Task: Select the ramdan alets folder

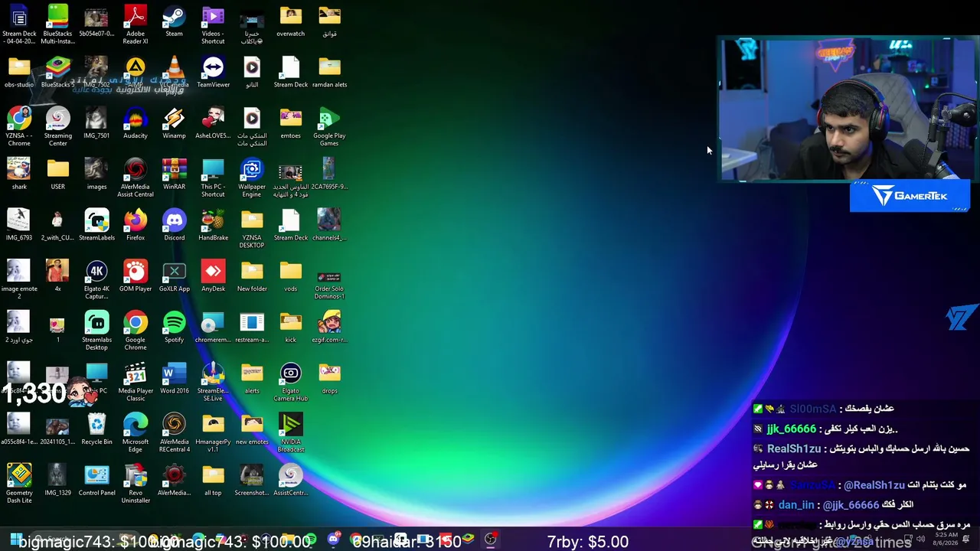Action: tap(329, 73)
